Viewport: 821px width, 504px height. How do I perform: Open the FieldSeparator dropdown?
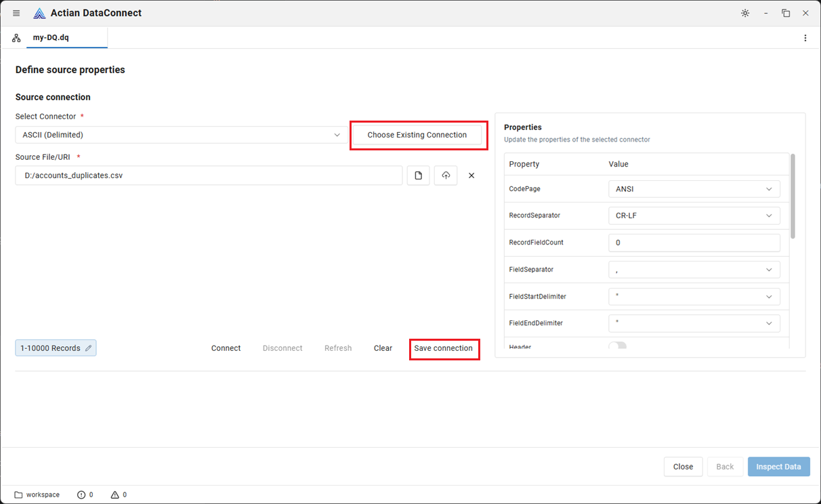click(x=694, y=270)
